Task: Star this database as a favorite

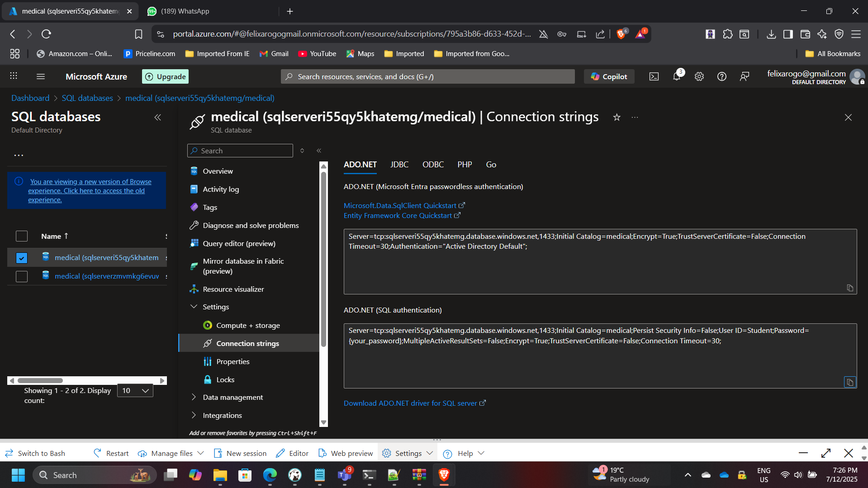Action: [617, 117]
